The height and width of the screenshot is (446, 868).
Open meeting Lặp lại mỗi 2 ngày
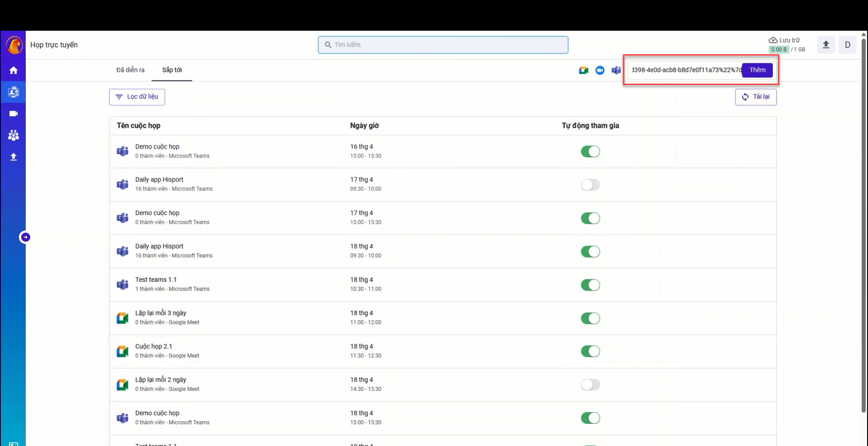point(160,380)
